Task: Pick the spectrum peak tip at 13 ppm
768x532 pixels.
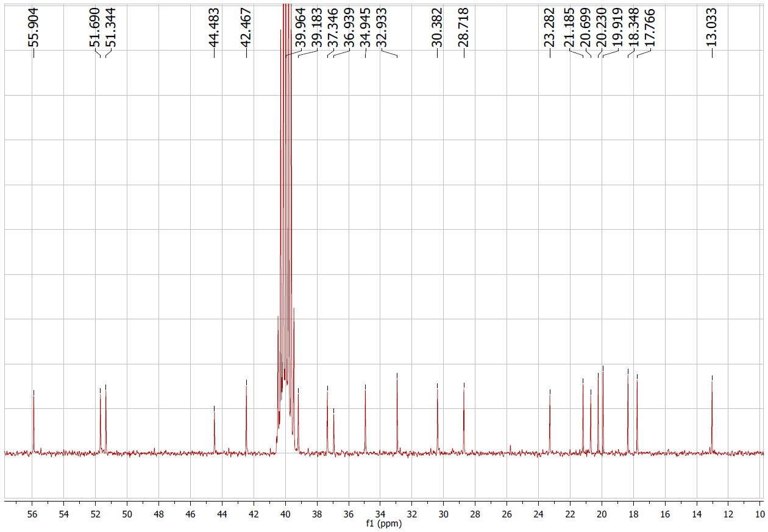Action: coord(712,377)
